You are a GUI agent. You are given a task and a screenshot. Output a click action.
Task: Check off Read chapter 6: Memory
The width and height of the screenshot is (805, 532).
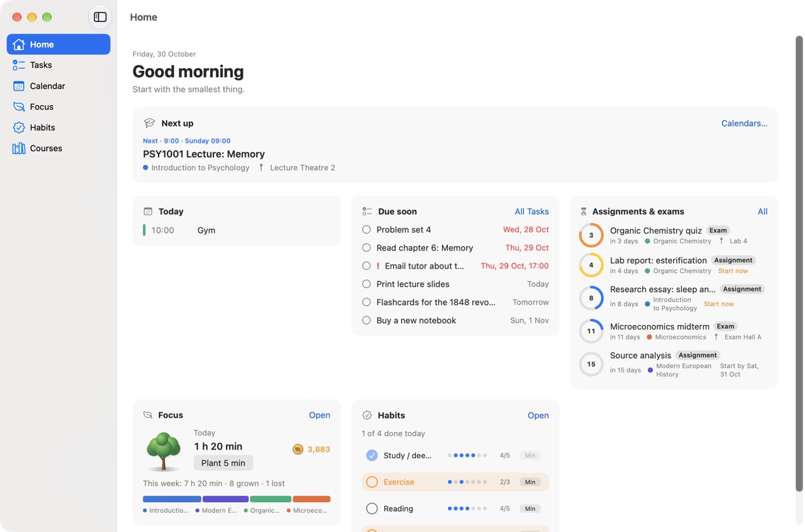[367, 248]
